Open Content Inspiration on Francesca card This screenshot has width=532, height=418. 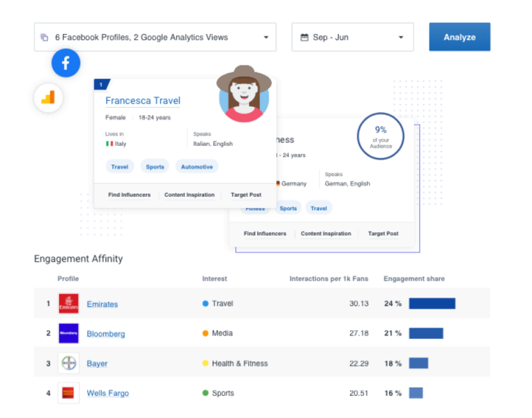click(189, 195)
